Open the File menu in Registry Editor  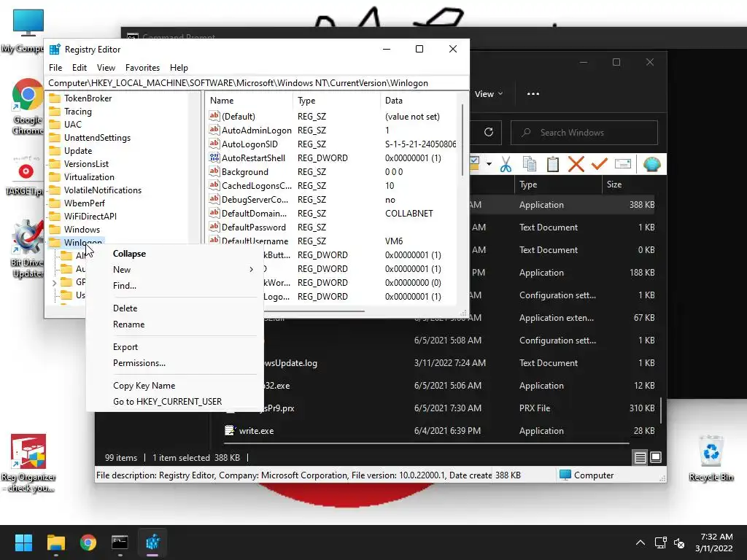pos(55,68)
